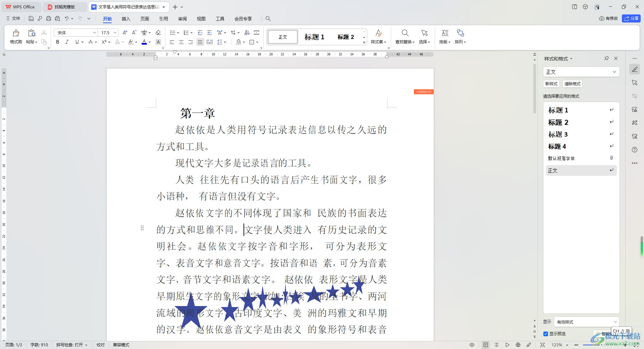The image size is (644, 349).
Task: Toggle Bold formatting
Action: pos(58,42)
